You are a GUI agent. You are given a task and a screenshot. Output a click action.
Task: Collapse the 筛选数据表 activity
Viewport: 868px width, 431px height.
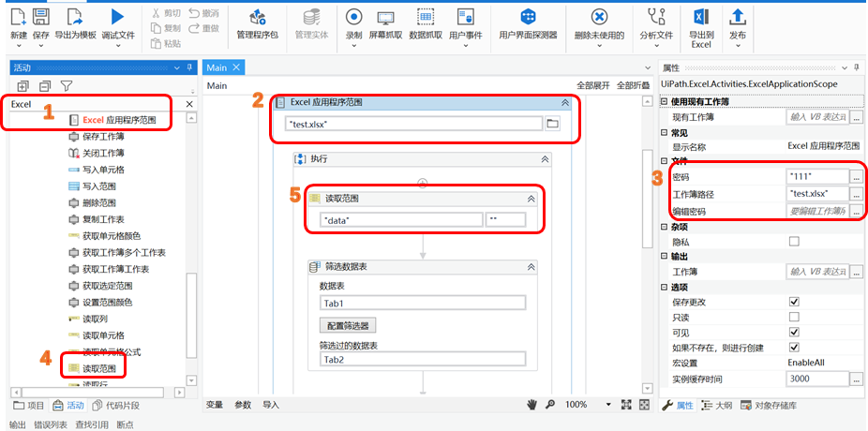point(531,267)
